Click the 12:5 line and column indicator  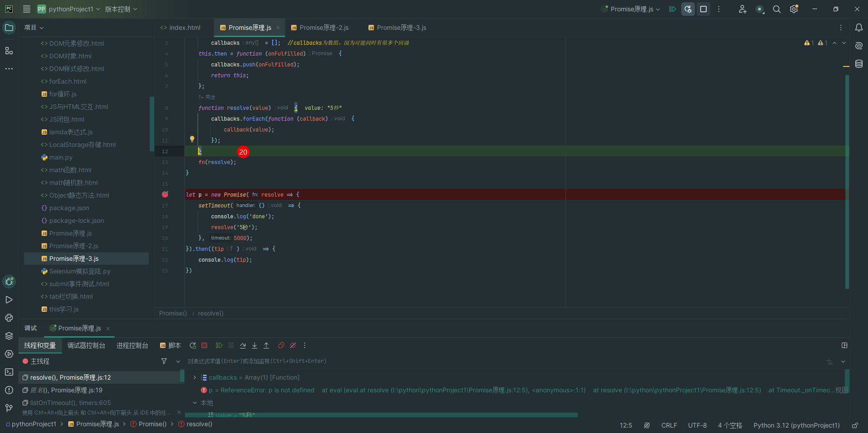pos(626,425)
